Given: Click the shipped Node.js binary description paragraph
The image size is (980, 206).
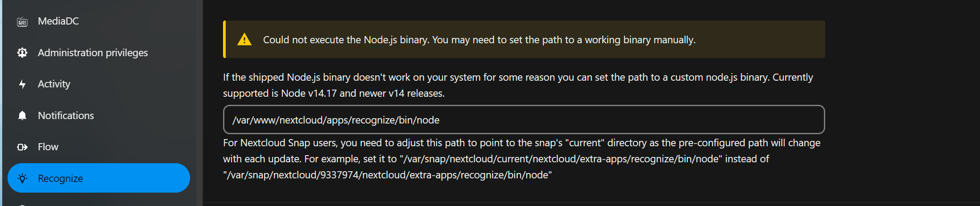Looking at the screenshot, I should (518, 85).
